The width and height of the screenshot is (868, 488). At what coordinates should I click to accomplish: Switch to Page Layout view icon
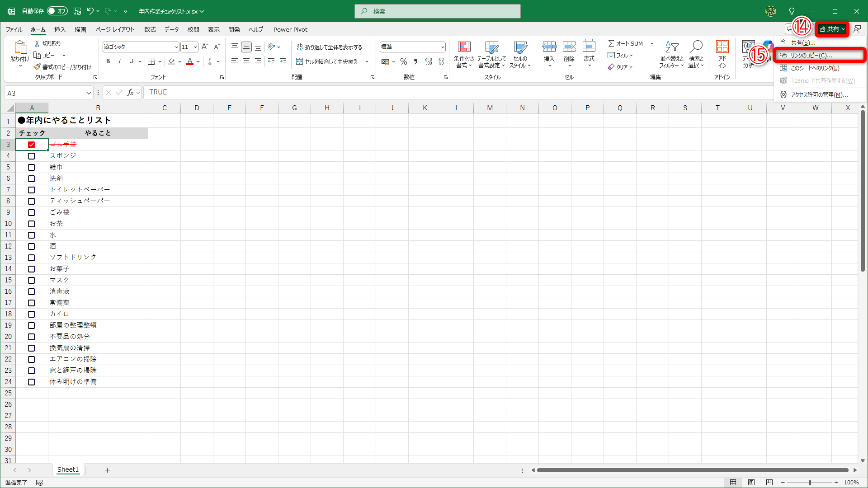(x=751, y=483)
